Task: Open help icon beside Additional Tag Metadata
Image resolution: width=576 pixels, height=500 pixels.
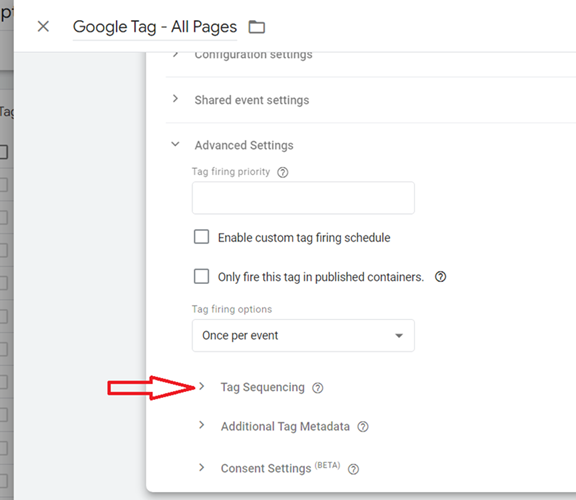Action: tap(363, 427)
